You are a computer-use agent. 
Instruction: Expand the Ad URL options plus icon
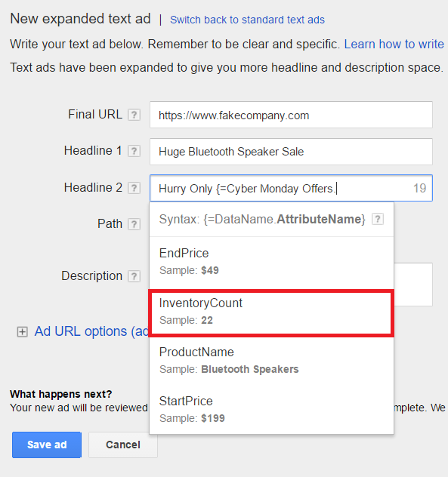pyautogui.click(x=22, y=331)
